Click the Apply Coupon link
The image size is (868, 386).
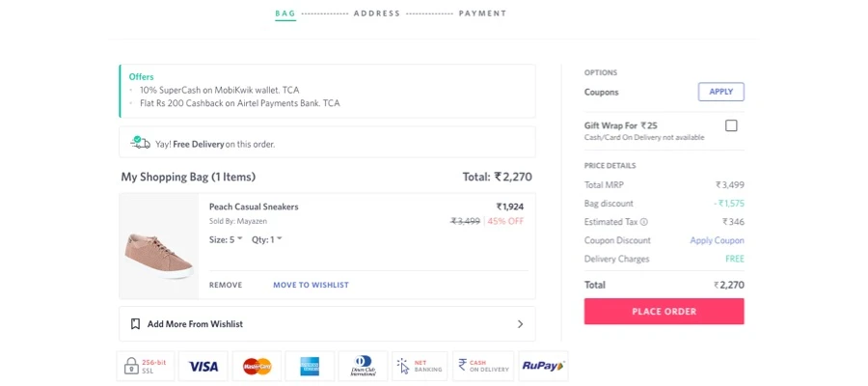click(x=717, y=240)
